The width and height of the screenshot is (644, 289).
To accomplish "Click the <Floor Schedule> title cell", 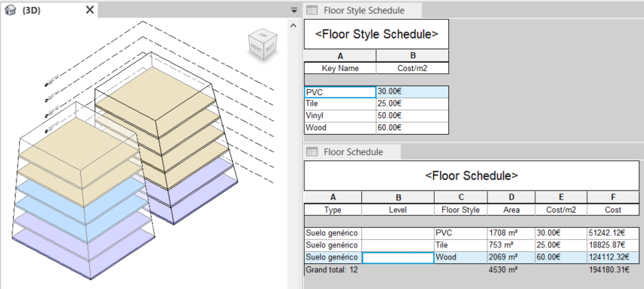I will tap(472, 176).
